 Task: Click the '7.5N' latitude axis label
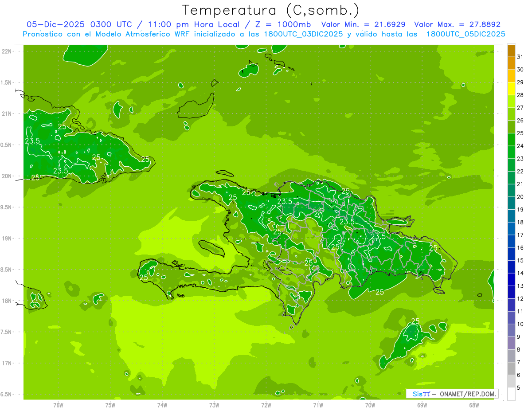(x=7, y=332)
